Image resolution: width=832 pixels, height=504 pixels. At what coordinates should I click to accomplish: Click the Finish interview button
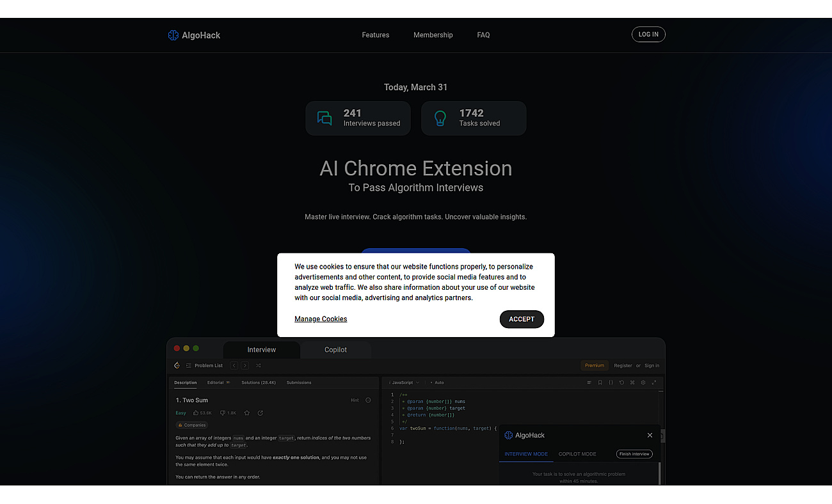[x=634, y=454]
